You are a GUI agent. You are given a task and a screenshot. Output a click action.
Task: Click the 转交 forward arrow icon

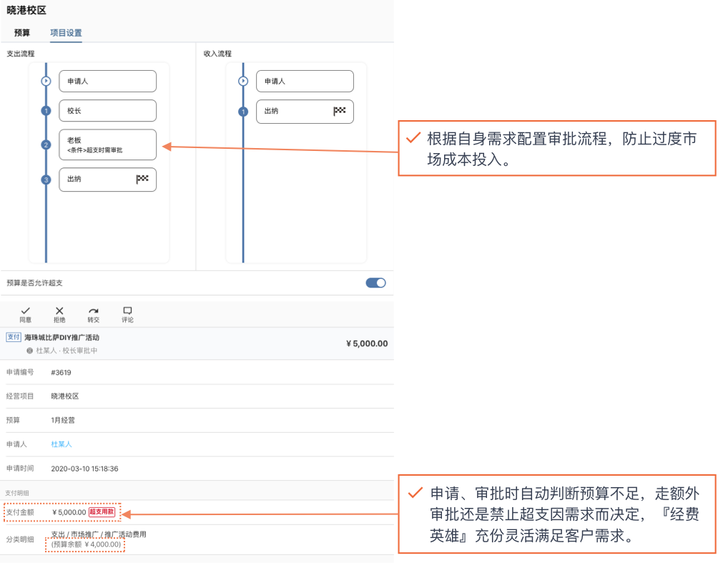[94, 310]
